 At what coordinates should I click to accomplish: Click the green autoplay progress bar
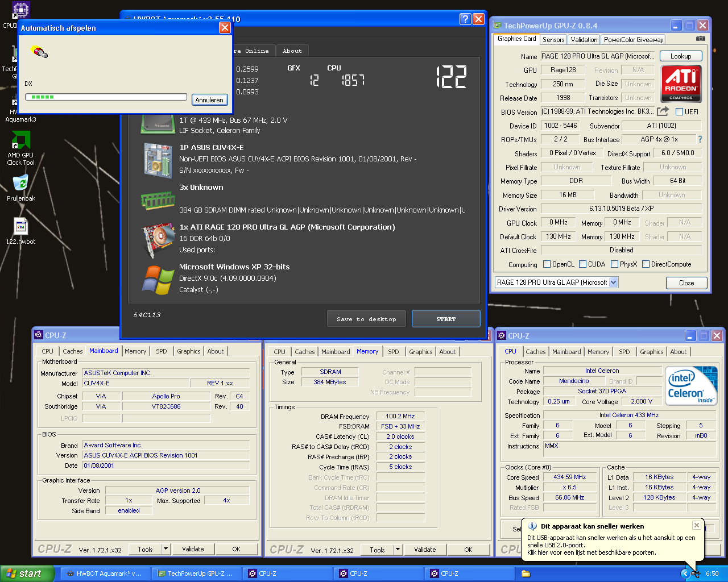[x=106, y=97]
